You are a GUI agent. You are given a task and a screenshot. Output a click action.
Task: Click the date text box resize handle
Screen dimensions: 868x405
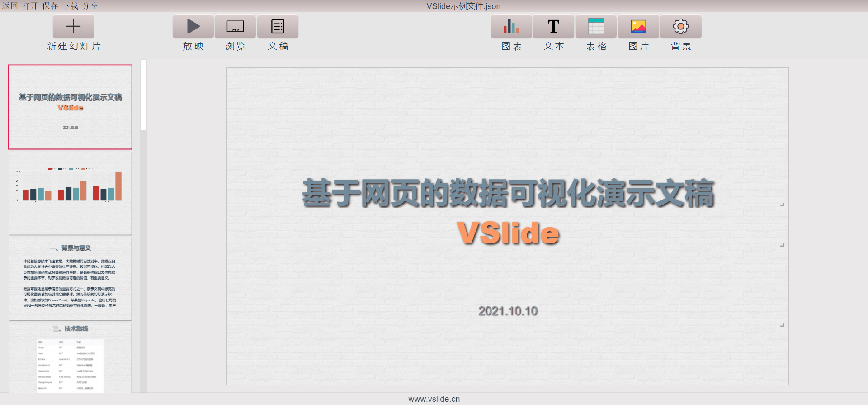pos(782,325)
